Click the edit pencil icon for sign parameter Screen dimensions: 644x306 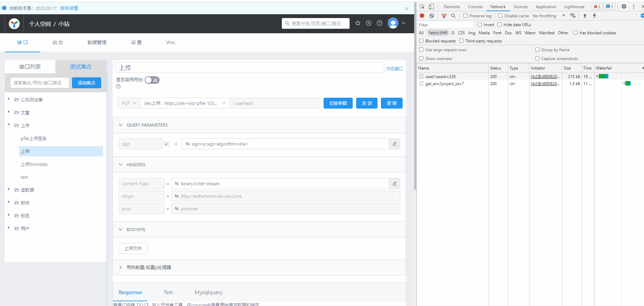coord(394,144)
